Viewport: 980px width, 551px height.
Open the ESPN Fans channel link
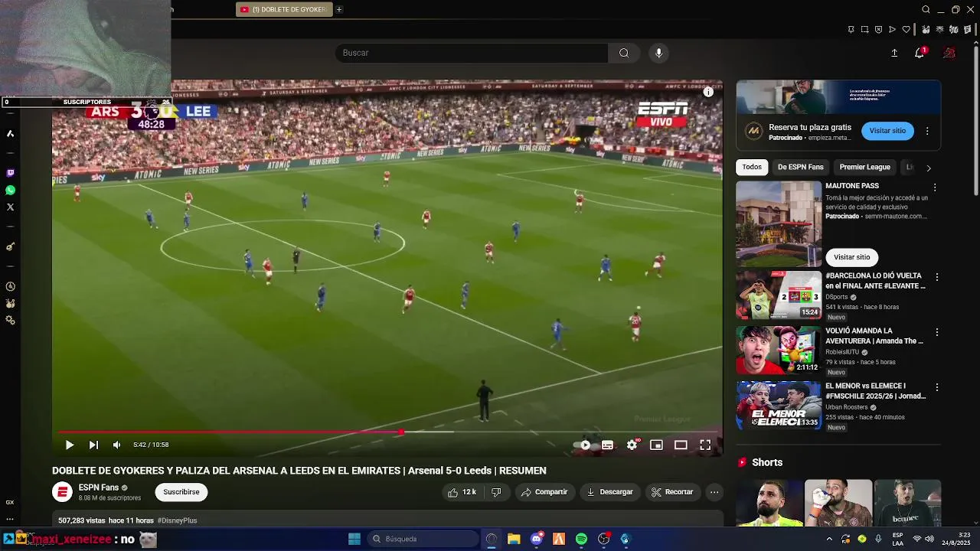(98, 487)
